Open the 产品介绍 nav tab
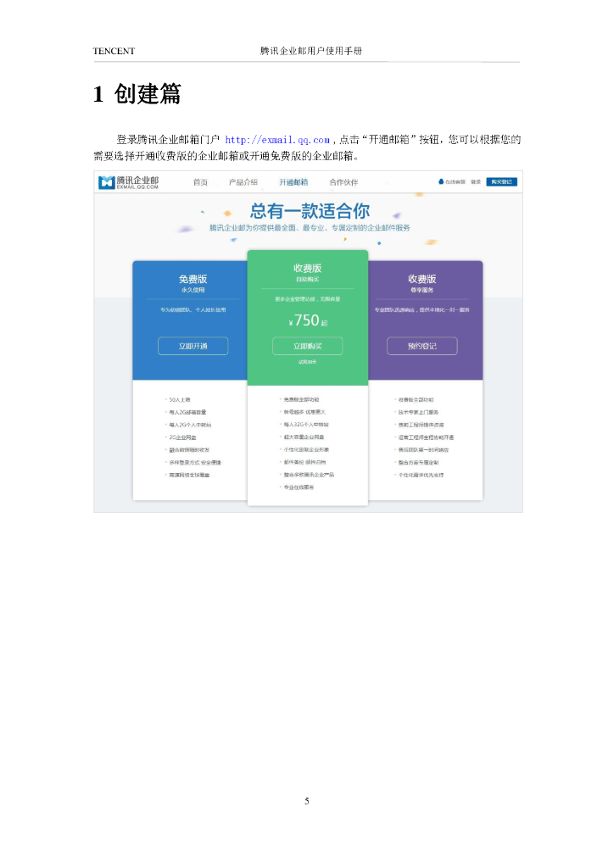Viewport: 614px width, 868px height. 243,182
